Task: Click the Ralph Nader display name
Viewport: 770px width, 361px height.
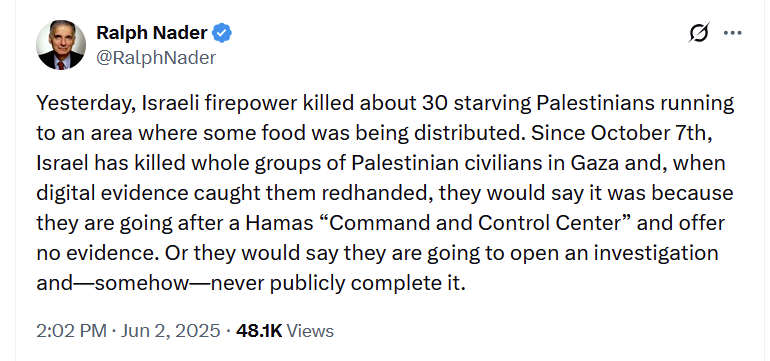Action: (152, 33)
